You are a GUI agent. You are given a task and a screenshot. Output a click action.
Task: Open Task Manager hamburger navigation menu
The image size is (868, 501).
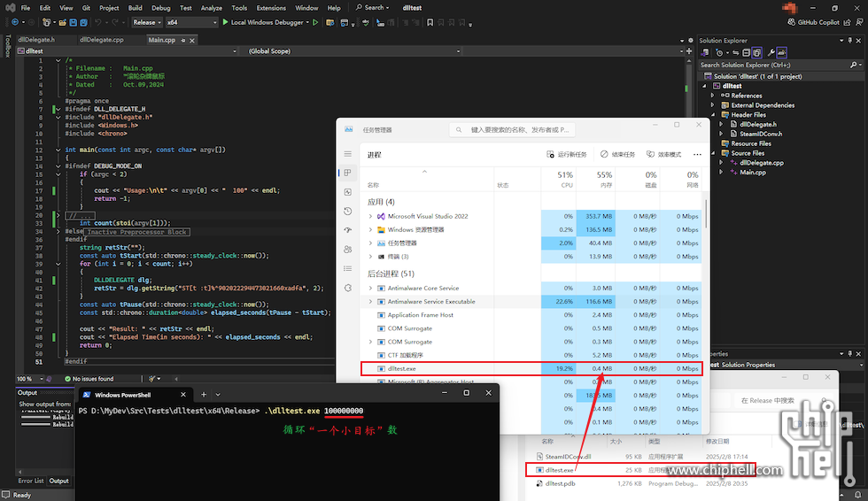tap(347, 154)
